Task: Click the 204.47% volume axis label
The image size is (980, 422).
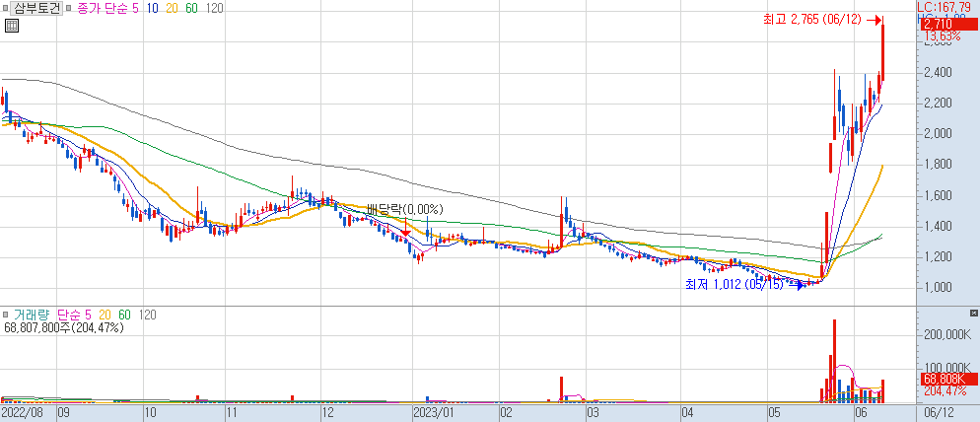Action: (944, 390)
